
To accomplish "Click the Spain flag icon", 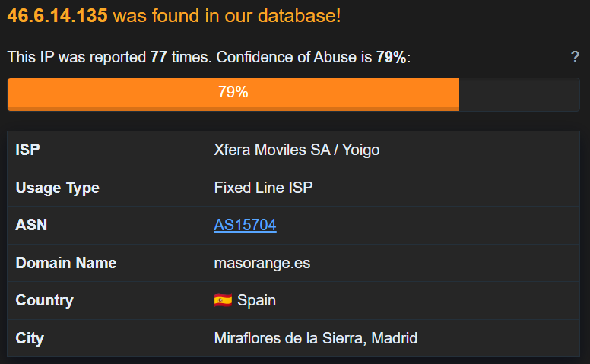I will point(223,300).
